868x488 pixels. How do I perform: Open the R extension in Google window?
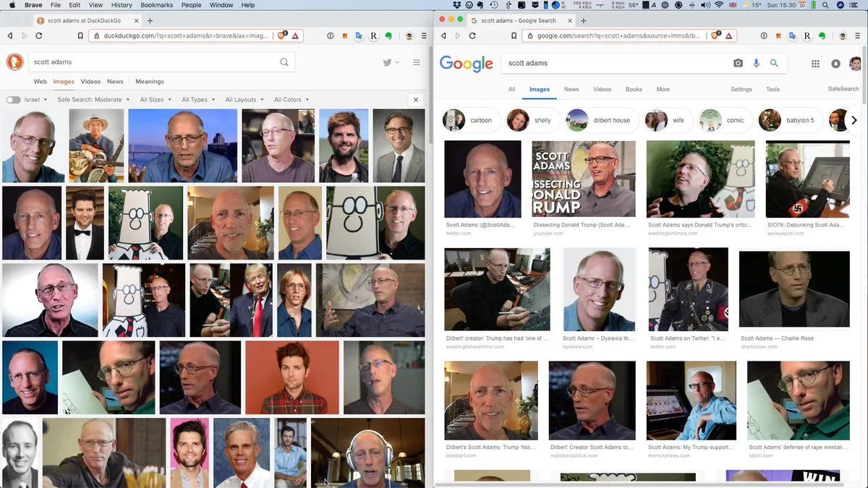pyautogui.click(x=808, y=35)
